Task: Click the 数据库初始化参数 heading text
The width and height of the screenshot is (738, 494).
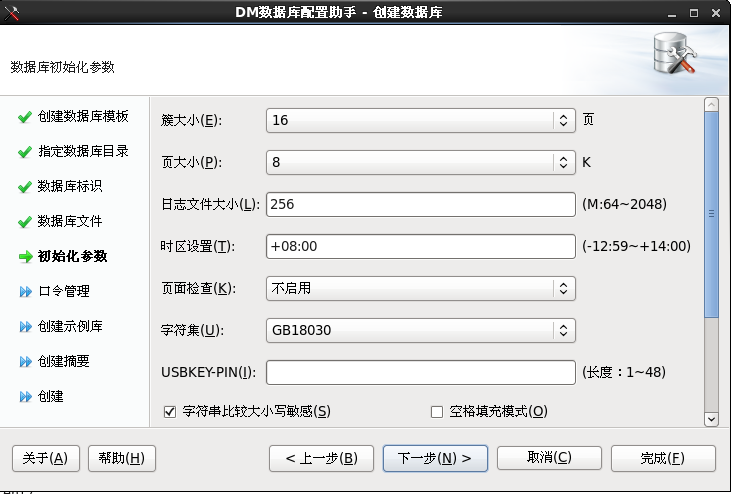Action: [63, 67]
